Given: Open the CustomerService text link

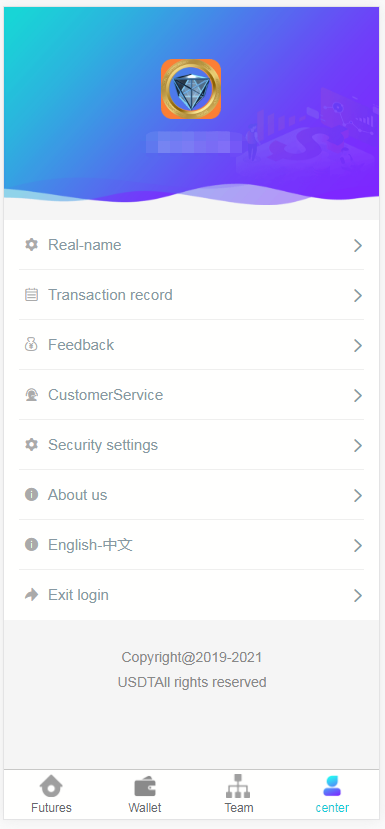Looking at the screenshot, I should click(x=105, y=395).
